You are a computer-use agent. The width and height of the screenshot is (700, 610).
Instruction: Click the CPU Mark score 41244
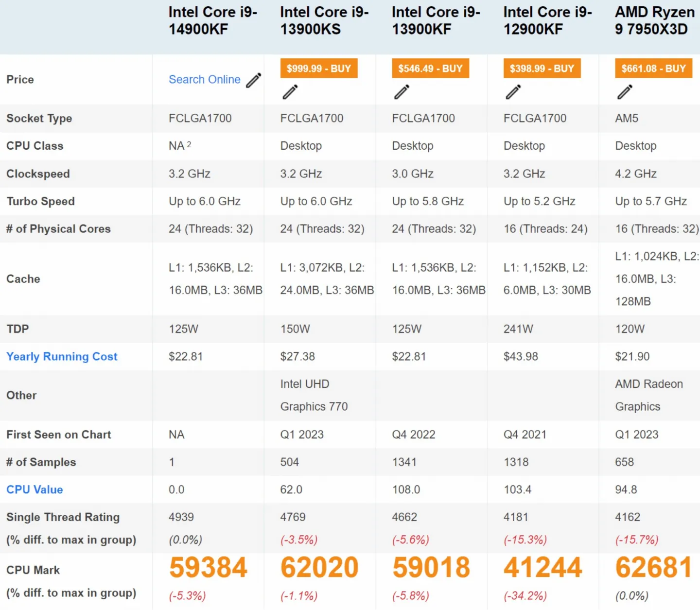tap(542, 568)
